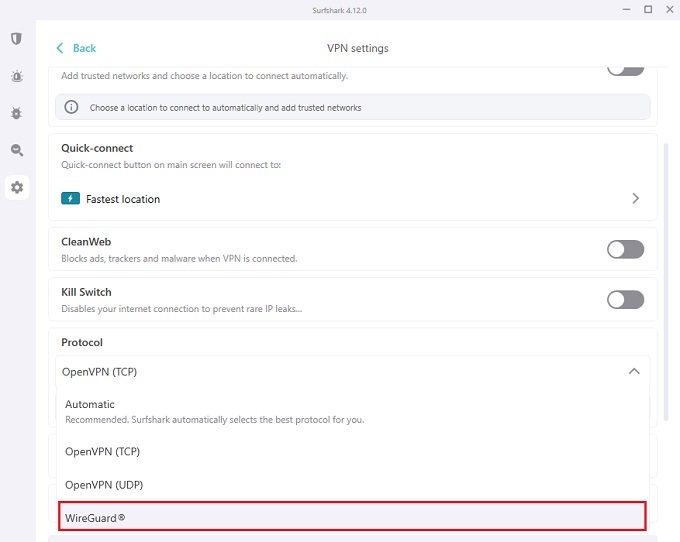Click the Back link

coord(76,48)
